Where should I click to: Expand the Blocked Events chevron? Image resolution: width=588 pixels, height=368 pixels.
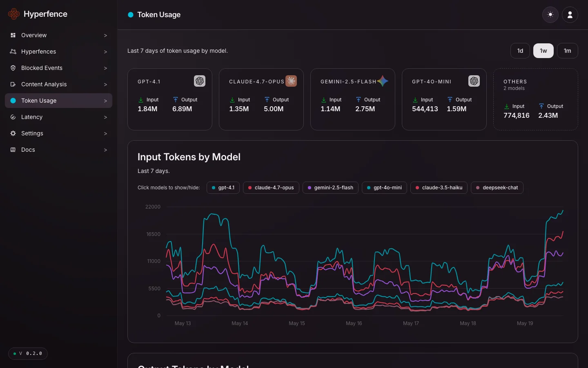coord(105,68)
